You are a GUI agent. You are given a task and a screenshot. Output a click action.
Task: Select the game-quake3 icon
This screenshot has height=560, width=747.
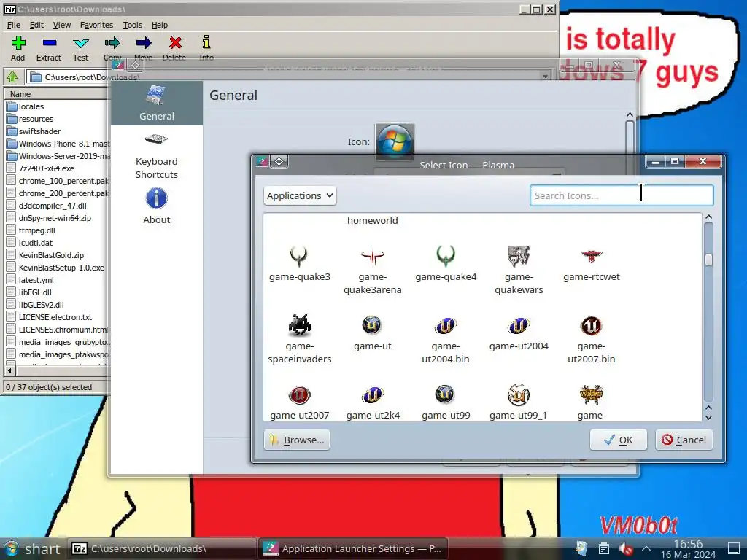pyautogui.click(x=299, y=263)
